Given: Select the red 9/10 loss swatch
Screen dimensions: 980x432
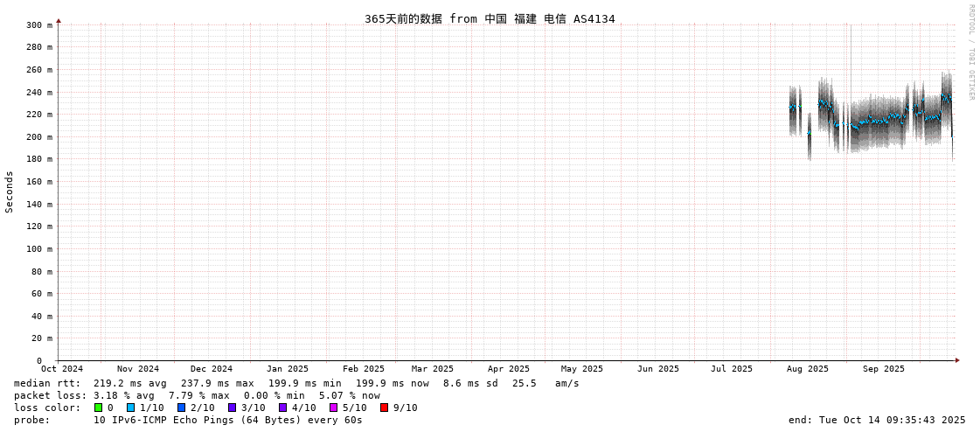Looking at the screenshot, I should [384, 408].
